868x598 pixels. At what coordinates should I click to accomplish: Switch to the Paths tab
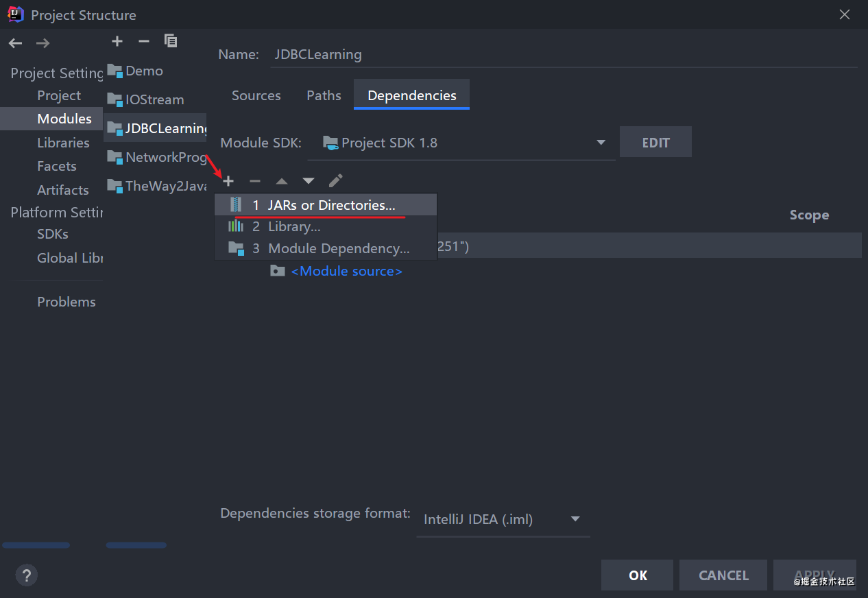(324, 95)
